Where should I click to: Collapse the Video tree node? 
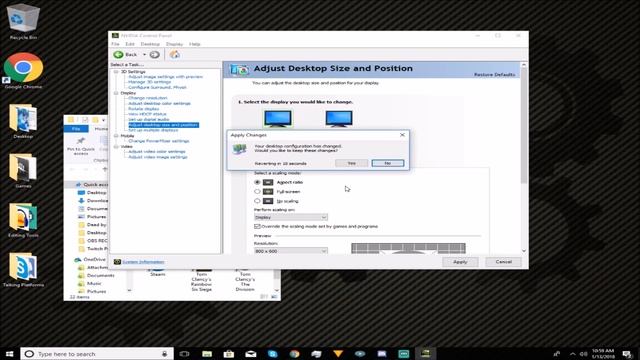116,146
